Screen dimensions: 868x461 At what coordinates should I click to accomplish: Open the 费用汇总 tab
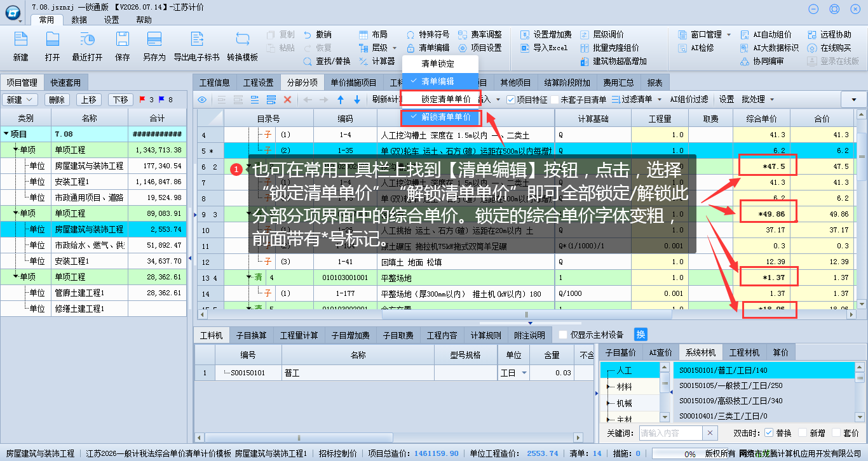click(618, 83)
